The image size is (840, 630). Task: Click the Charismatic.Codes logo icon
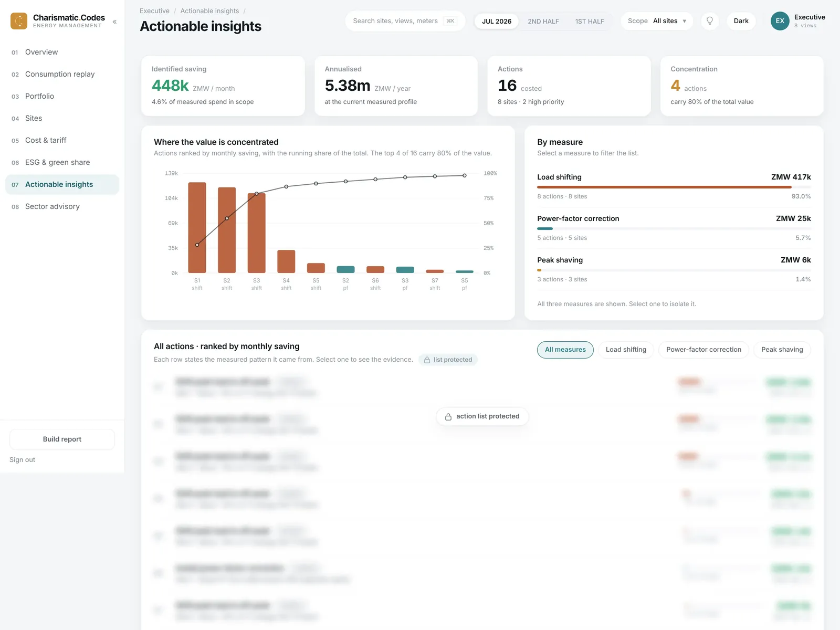click(19, 21)
